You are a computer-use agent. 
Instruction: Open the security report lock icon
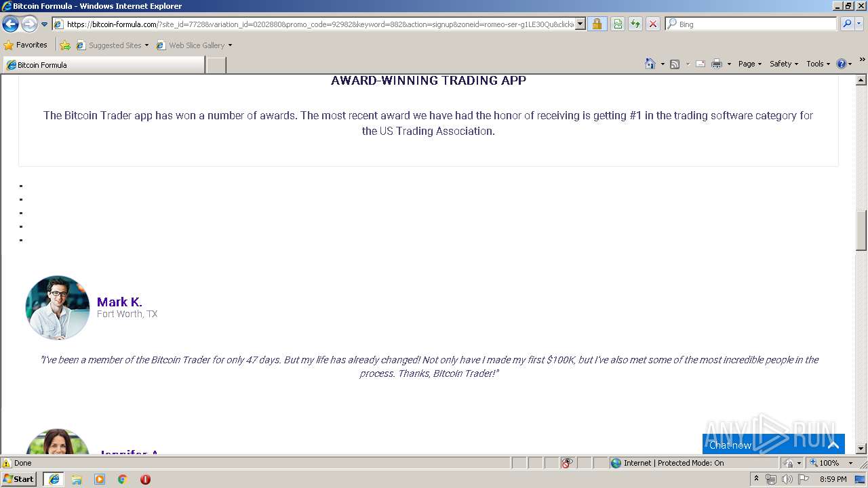coord(597,24)
